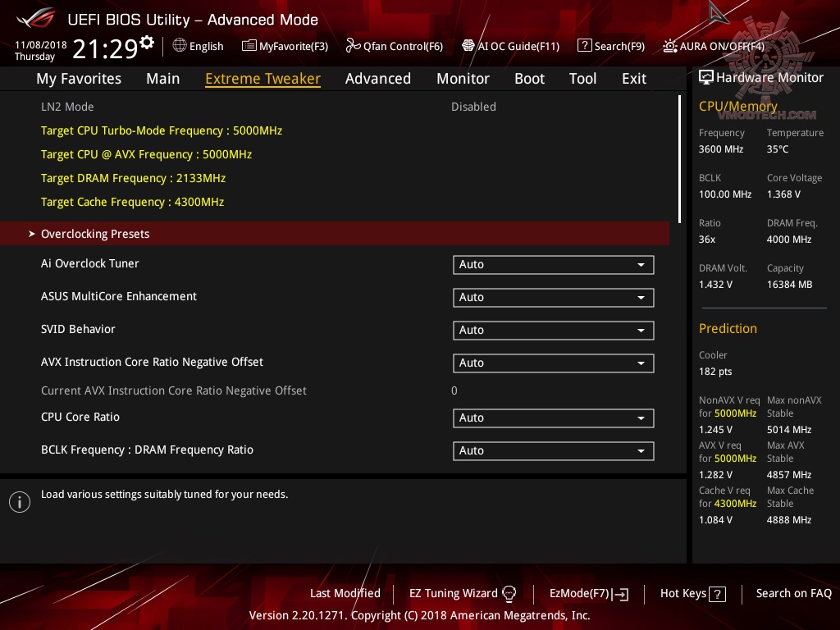Open the Advanced tab

click(378, 78)
